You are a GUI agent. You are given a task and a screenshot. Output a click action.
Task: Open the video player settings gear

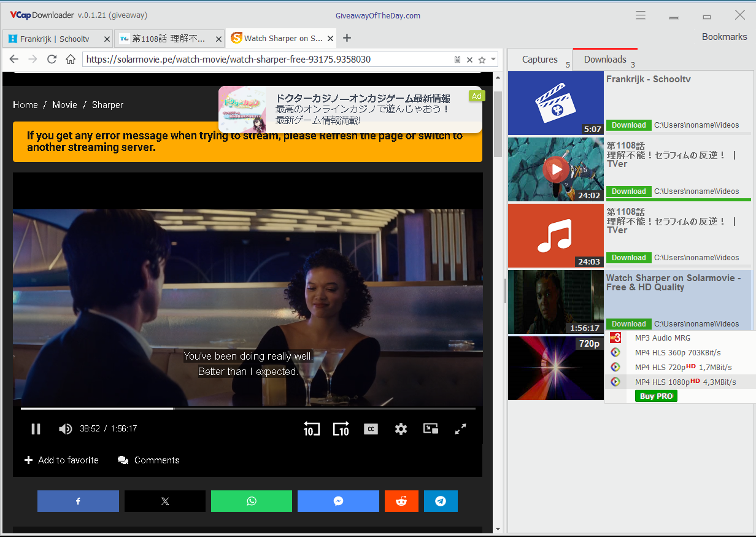coord(401,429)
